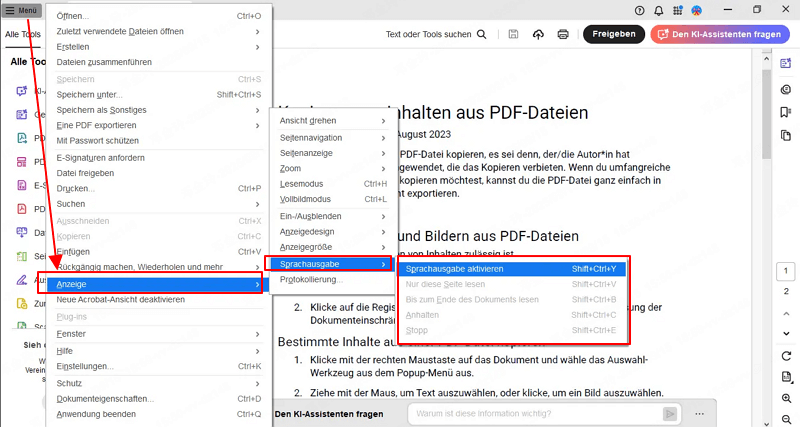Open the bookmarks icon in right rail
Viewport: 800px width, 427px height.
[786, 112]
